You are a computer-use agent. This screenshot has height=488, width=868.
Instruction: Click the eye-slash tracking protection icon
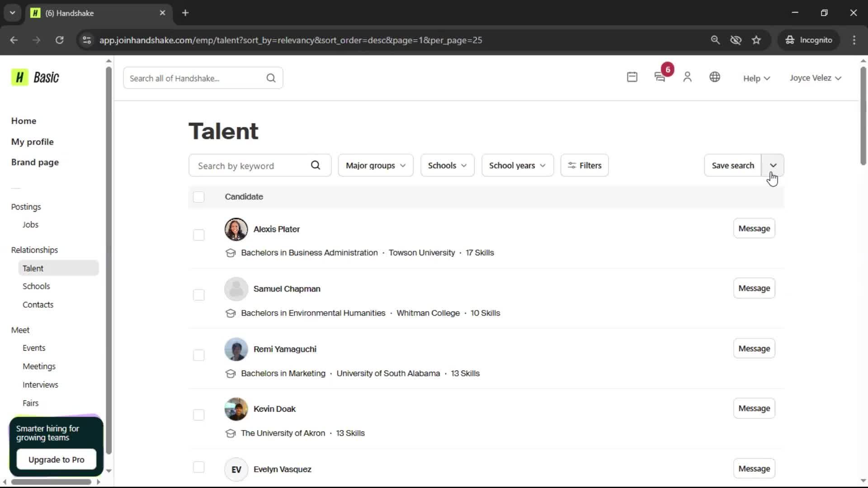point(736,40)
